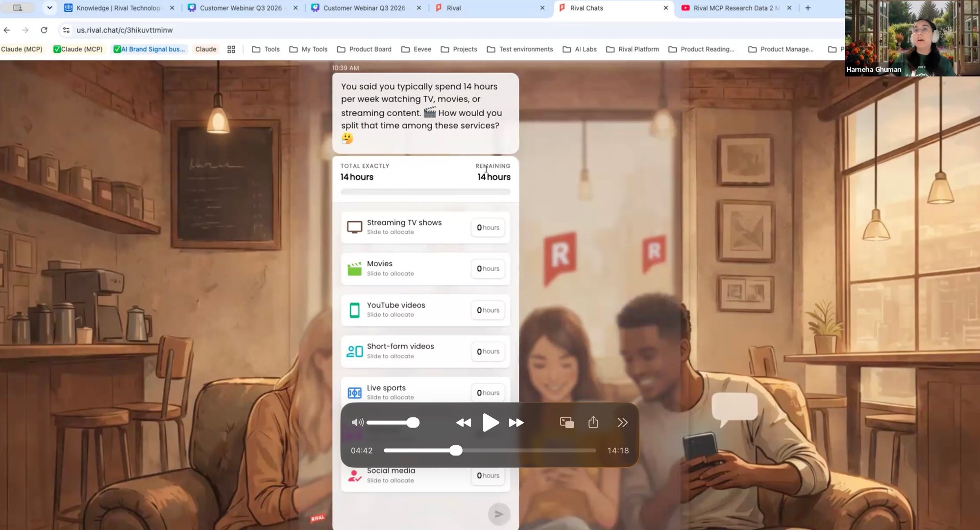Expand more options with the double-chevron icon
Viewport: 980px width, 530px height.
(x=622, y=423)
